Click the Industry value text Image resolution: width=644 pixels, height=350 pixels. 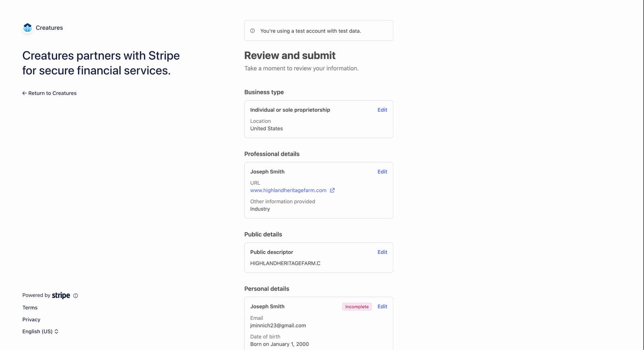pyautogui.click(x=260, y=209)
